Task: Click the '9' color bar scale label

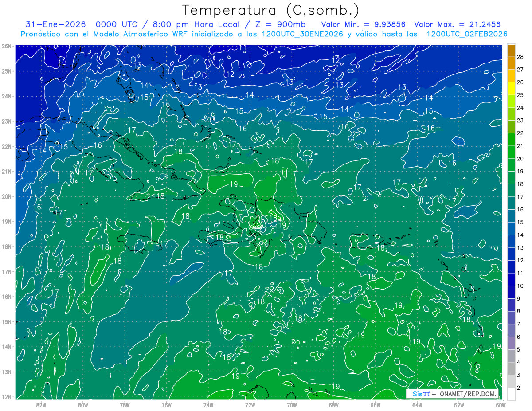Action: (519, 298)
